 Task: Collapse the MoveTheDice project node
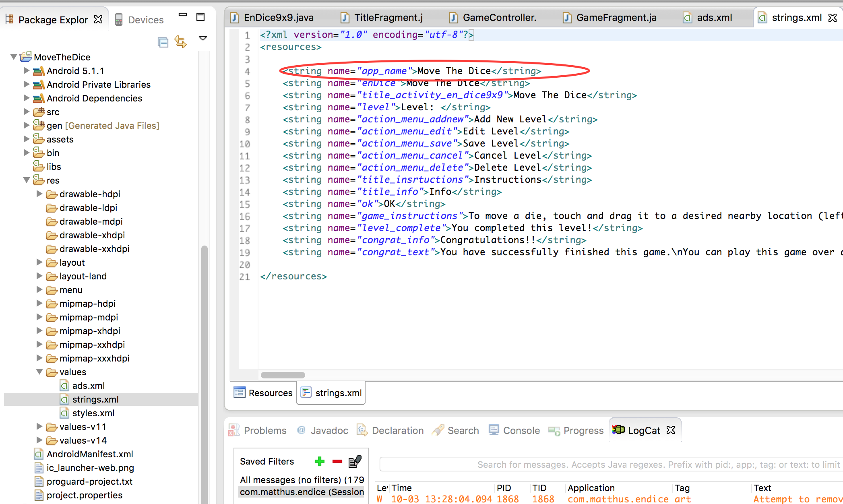click(x=14, y=57)
